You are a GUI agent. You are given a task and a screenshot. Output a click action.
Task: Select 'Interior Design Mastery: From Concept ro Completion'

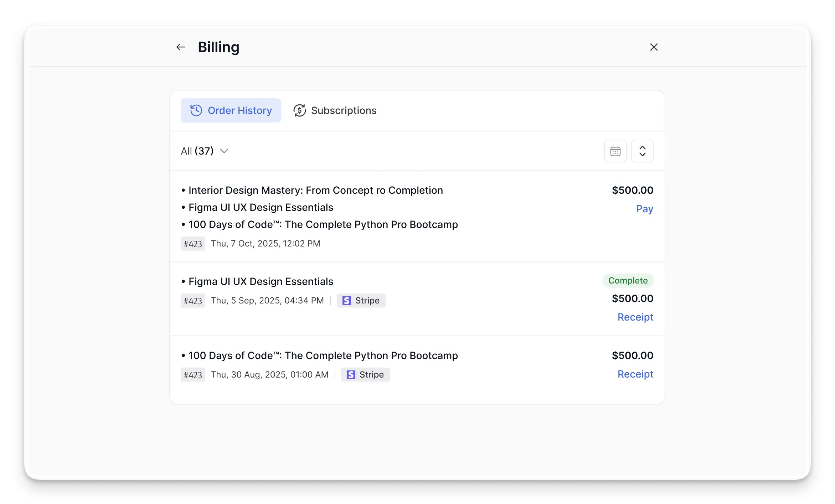pyautogui.click(x=315, y=190)
